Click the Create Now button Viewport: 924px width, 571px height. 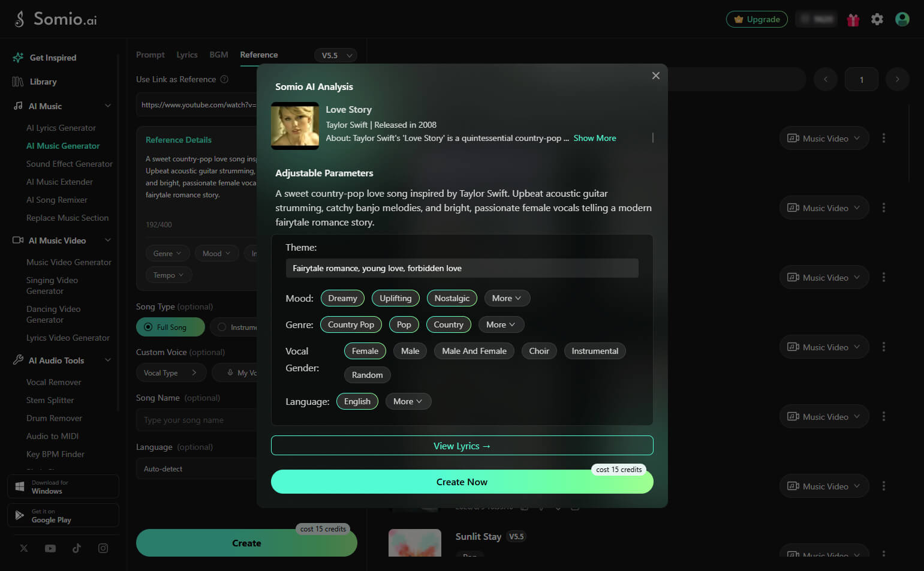click(462, 482)
